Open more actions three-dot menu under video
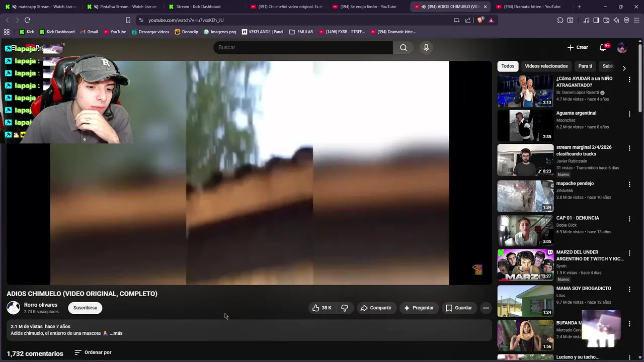The image size is (644, 362). point(486,308)
